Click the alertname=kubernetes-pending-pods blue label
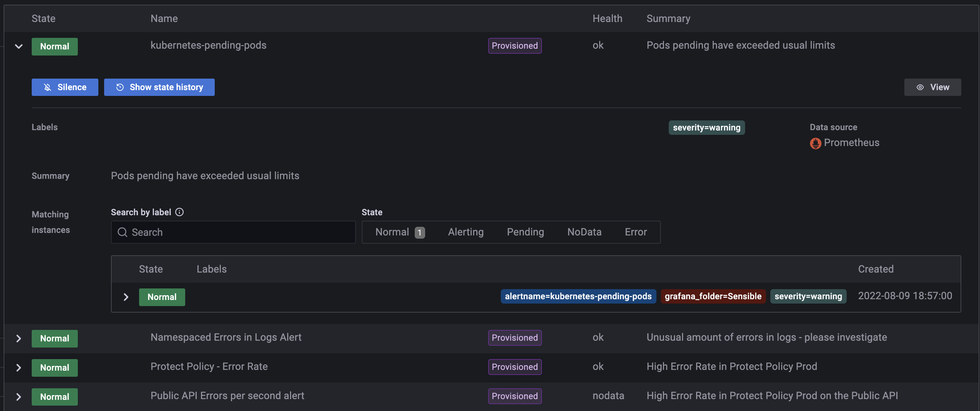Viewport: 980px width, 411px height. (578, 296)
